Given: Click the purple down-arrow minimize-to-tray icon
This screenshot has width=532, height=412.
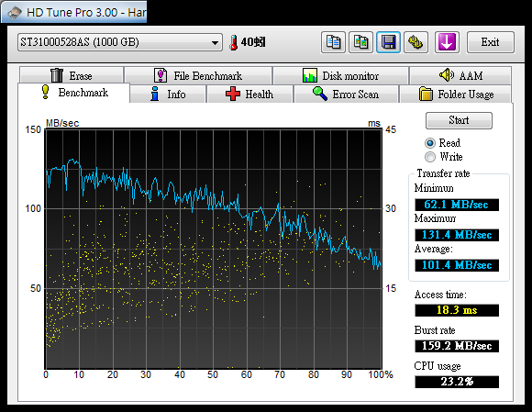Looking at the screenshot, I should 447,42.
